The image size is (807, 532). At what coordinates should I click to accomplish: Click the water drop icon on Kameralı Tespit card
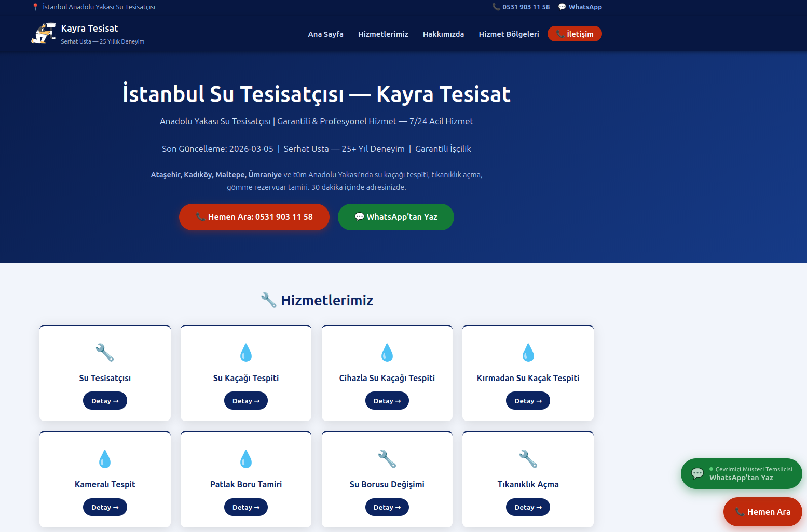(x=105, y=459)
